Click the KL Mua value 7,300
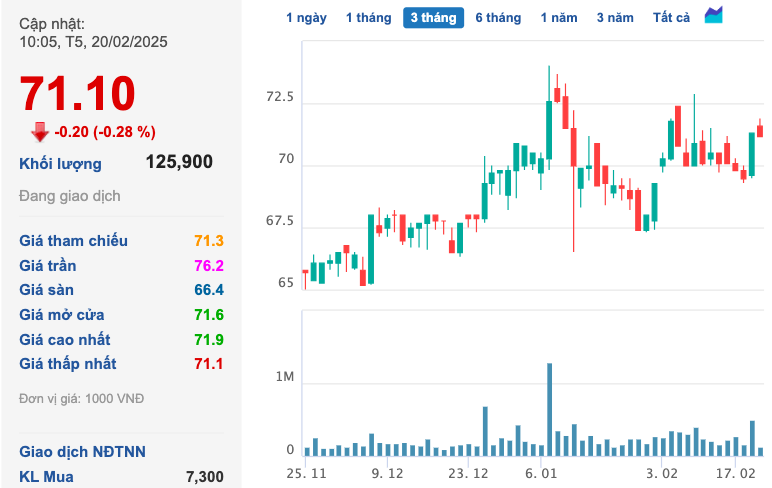Image resolution: width=772 pixels, height=488 pixels. (204, 477)
